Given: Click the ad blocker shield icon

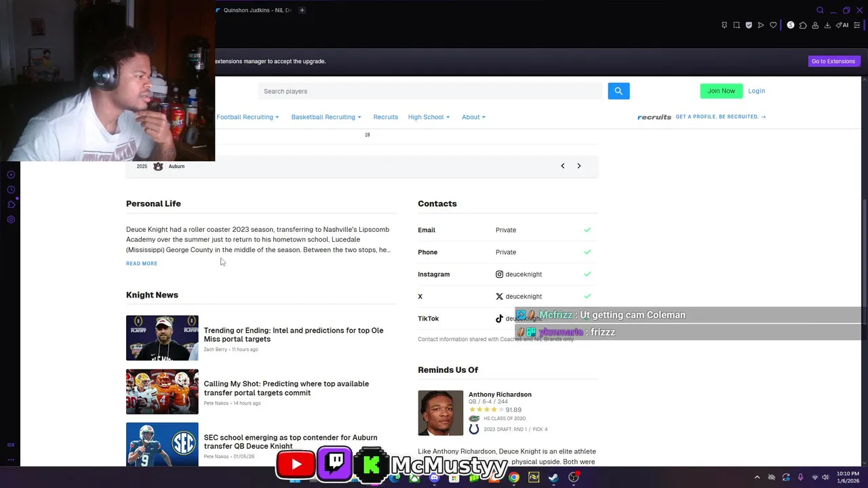Looking at the screenshot, I should [x=749, y=25].
